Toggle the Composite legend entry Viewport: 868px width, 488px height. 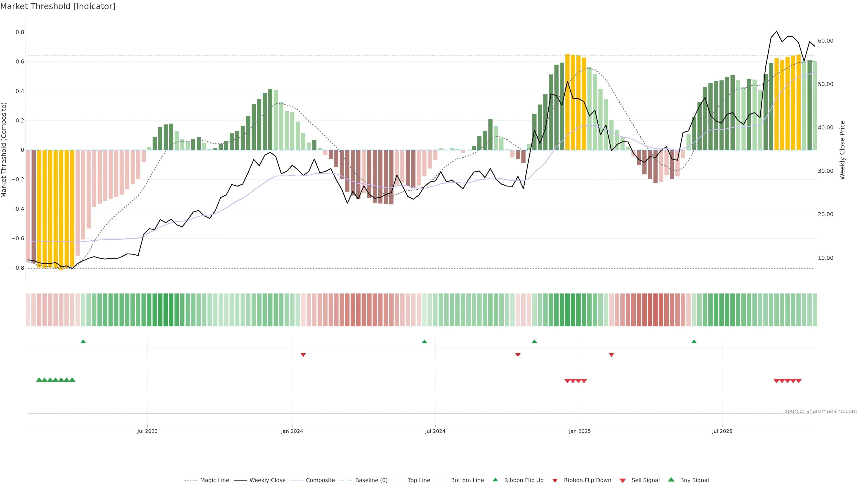coord(320,480)
